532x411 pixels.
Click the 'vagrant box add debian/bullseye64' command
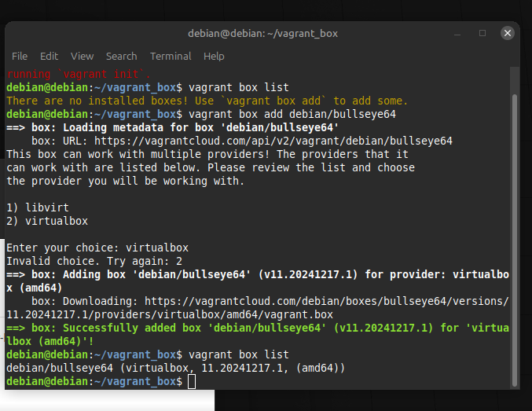tap(292, 114)
